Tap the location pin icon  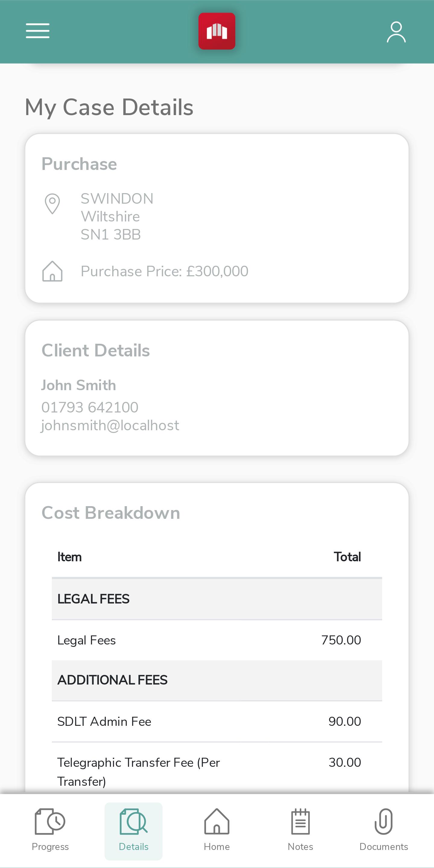[52, 204]
